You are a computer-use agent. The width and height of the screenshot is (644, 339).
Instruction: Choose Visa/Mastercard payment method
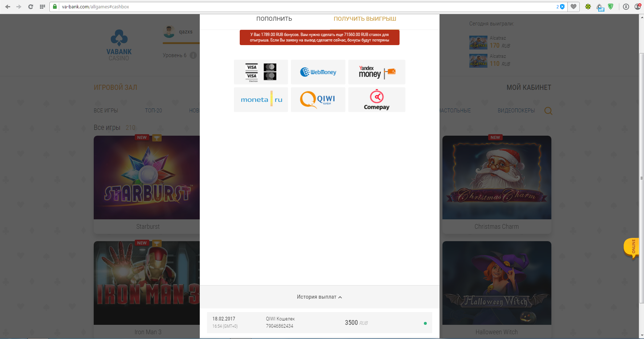click(x=261, y=72)
